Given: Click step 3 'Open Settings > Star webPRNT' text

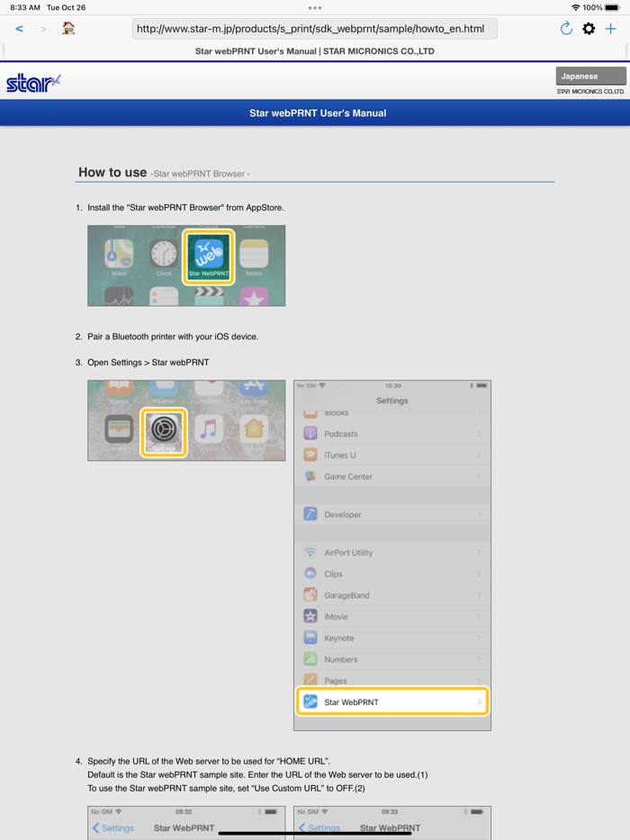Looking at the screenshot, I should [x=148, y=362].
